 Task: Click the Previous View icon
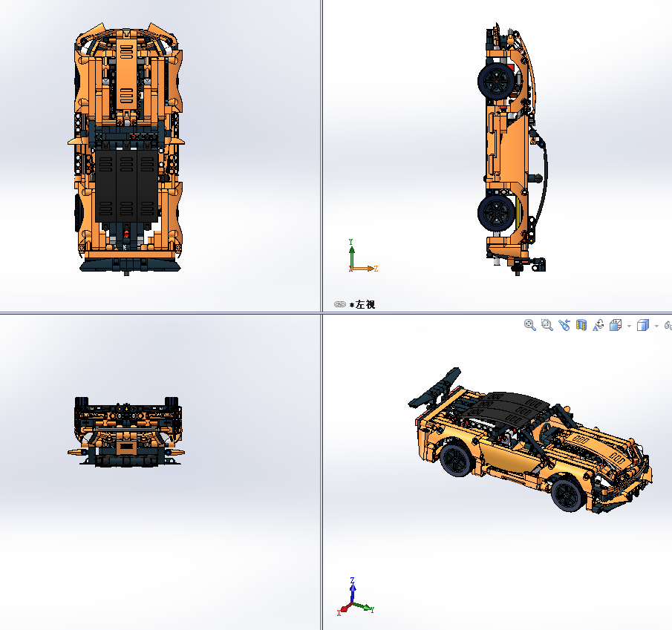tap(564, 325)
